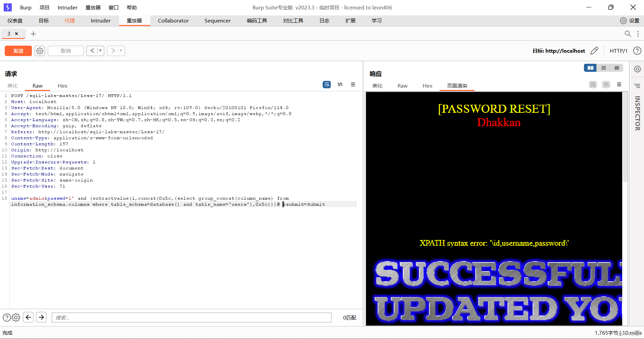The width and height of the screenshot is (644, 339).
Task: Click the request search input field
Action: 192,318
